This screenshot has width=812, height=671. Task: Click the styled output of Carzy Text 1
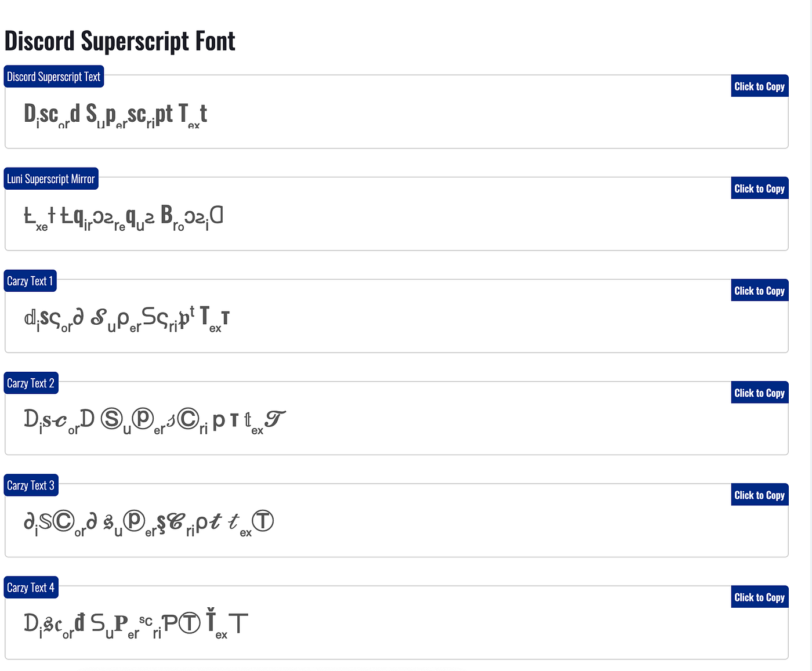click(128, 318)
